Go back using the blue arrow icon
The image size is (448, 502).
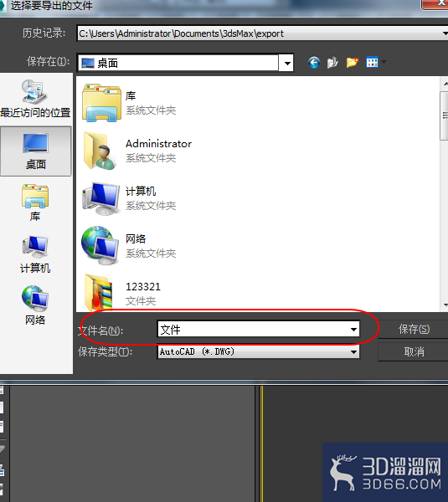(314, 63)
